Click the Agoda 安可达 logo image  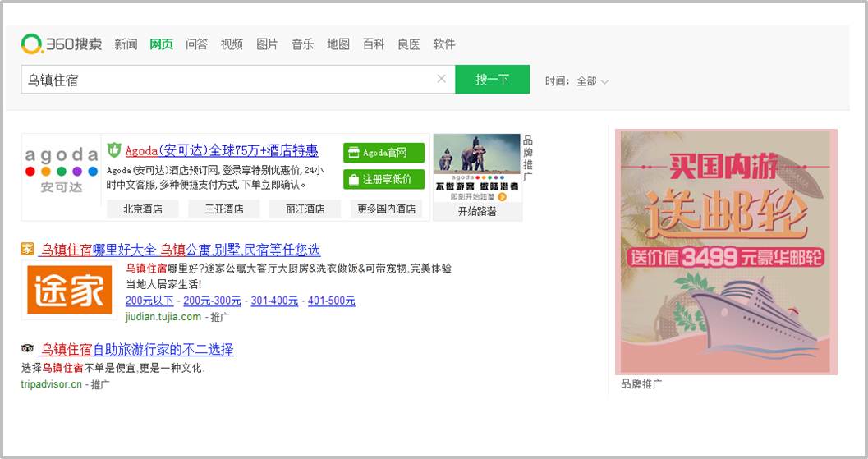(62, 170)
